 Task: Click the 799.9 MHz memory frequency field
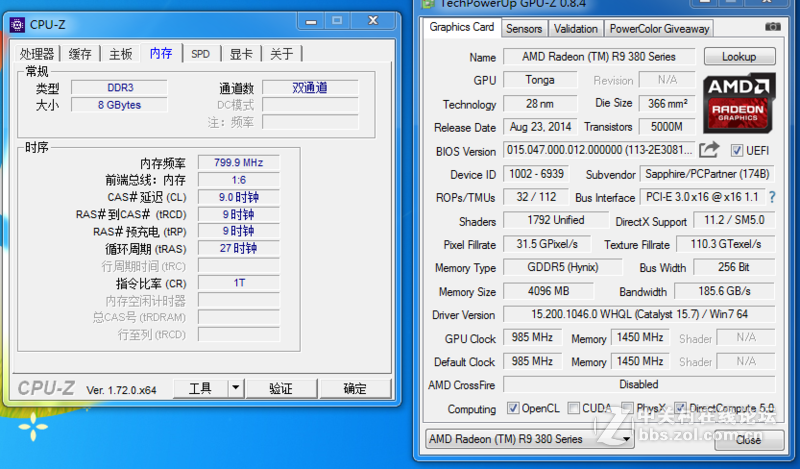(239, 163)
